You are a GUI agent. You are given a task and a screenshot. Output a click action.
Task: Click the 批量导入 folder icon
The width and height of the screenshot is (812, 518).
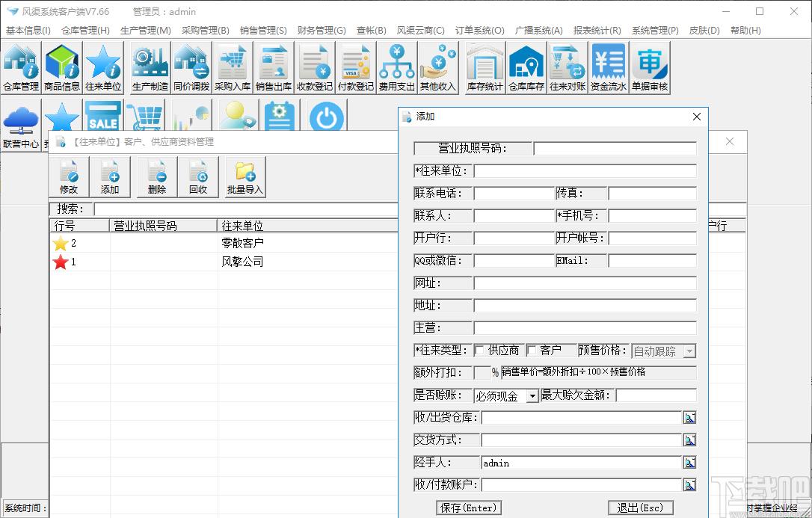[245, 176]
